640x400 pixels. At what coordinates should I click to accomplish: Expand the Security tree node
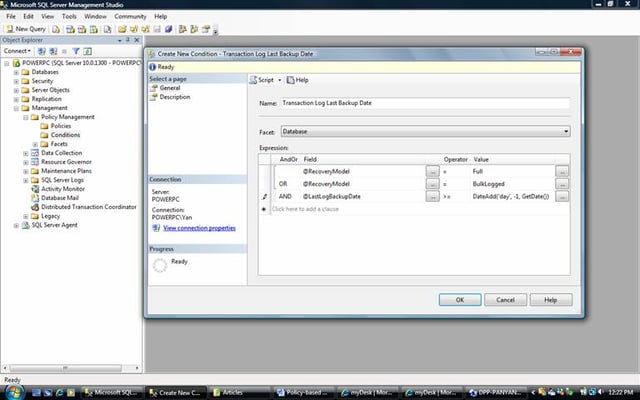tap(16, 81)
